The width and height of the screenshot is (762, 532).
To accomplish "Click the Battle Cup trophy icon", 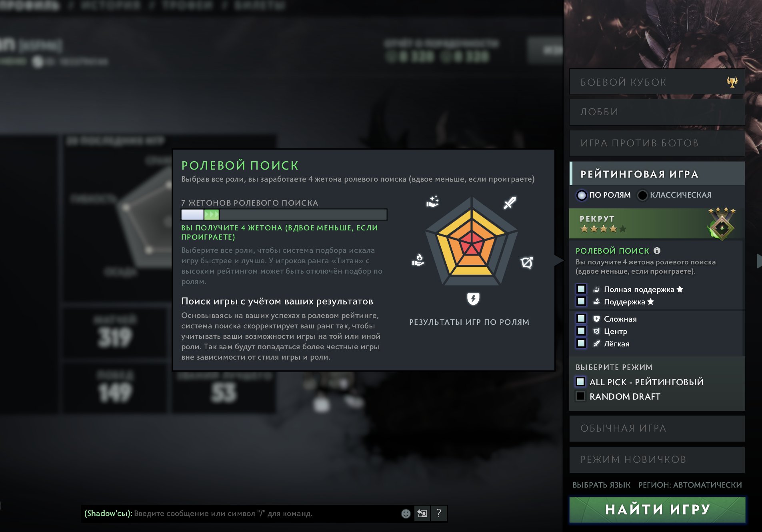I will [732, 82].
